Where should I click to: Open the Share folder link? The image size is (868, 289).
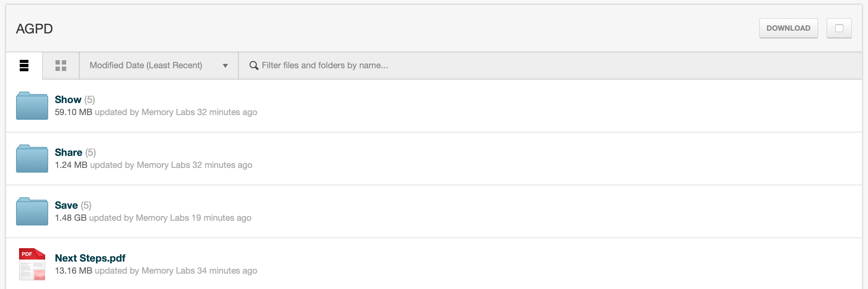coord(69,153)
